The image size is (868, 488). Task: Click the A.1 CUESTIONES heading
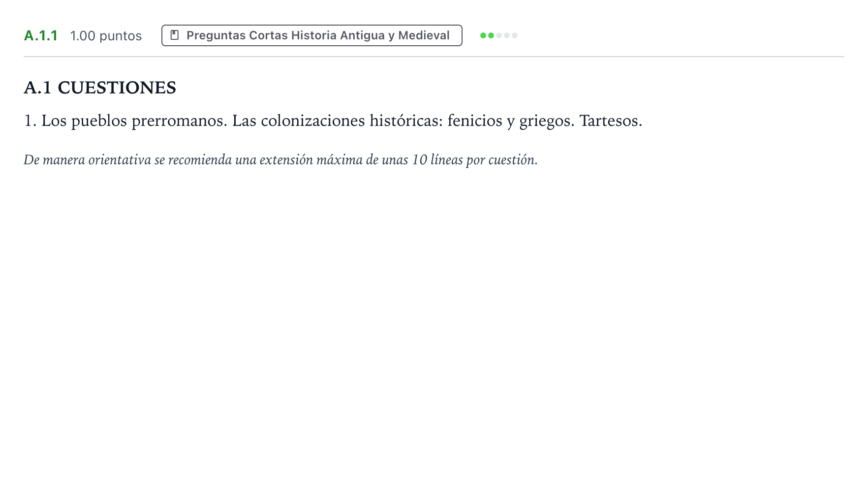[x=100, y=88]
